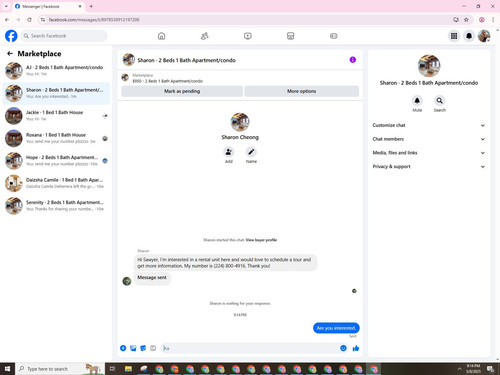Open the $950 Marketplace listing link

point(168,81)
